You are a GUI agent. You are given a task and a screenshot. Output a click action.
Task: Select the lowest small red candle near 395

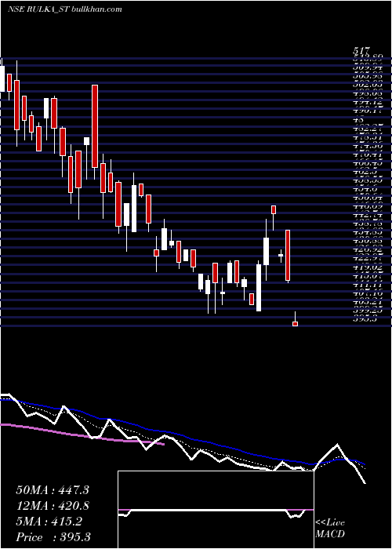[295, 324]
